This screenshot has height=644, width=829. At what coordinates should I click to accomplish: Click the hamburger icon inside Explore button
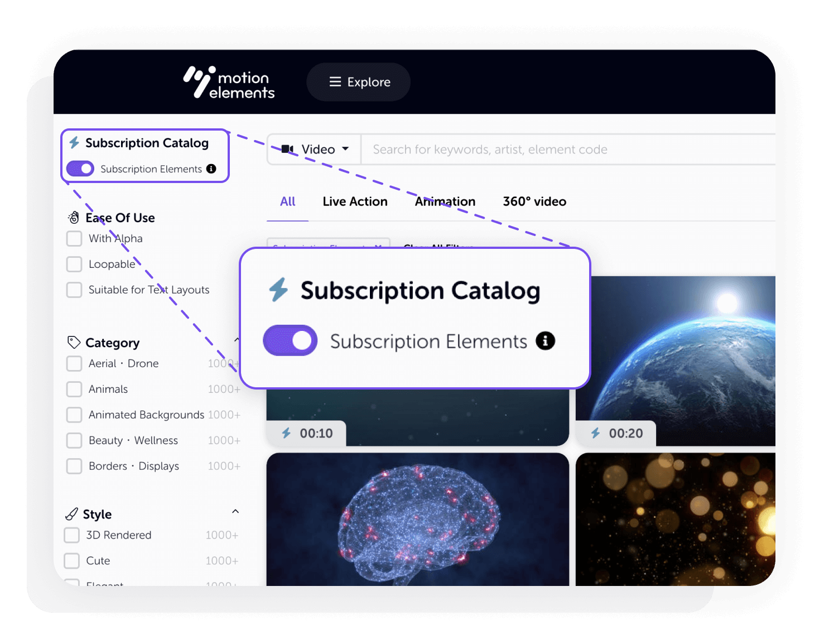(335, 81)
